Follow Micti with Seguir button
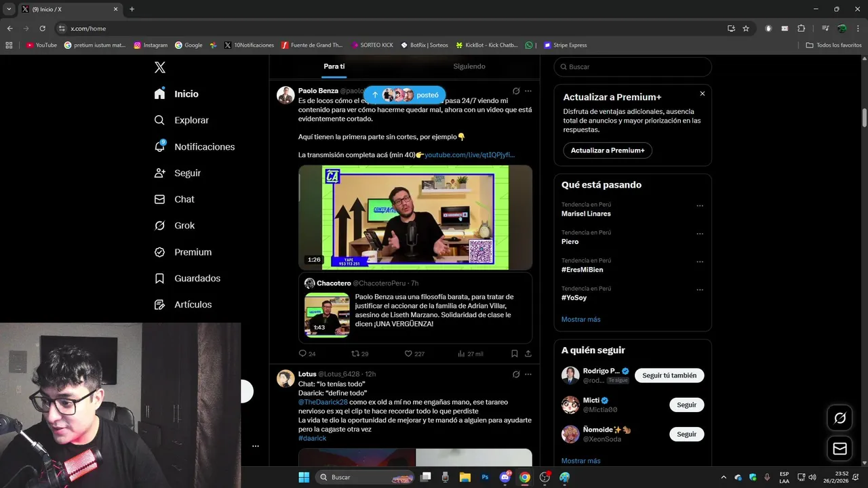 (686, 405)
